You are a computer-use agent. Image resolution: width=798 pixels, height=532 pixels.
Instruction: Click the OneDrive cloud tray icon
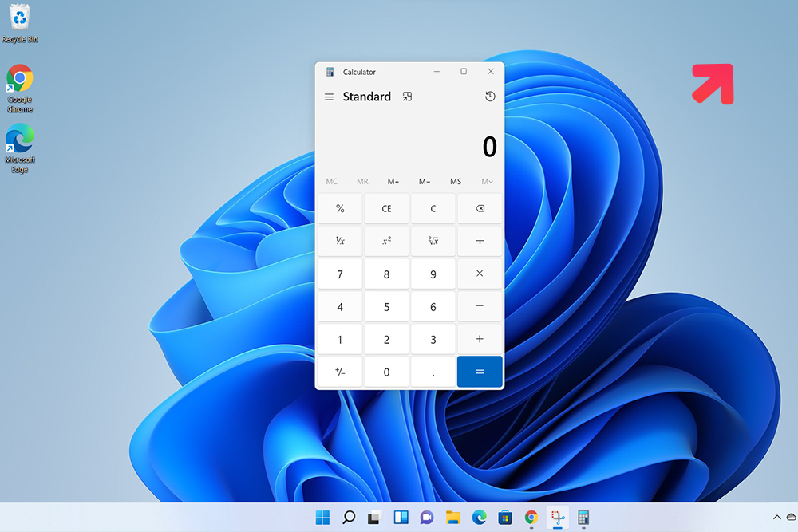[x=792, y=518]
